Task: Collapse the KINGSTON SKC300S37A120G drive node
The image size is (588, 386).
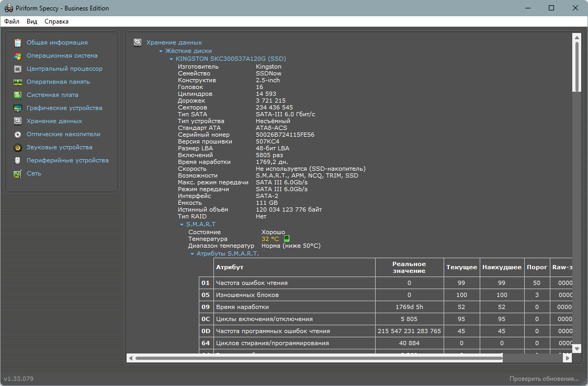Action: 172,59
